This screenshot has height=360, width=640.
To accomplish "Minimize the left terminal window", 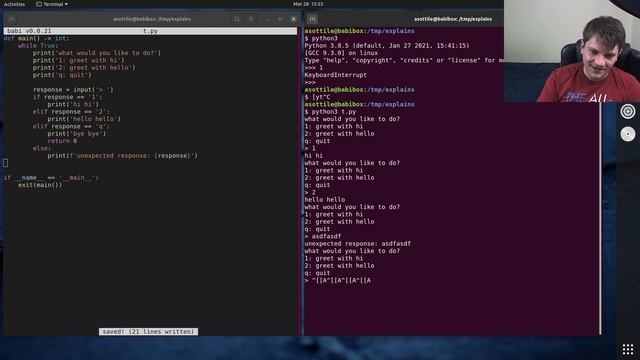I will 267,19.
